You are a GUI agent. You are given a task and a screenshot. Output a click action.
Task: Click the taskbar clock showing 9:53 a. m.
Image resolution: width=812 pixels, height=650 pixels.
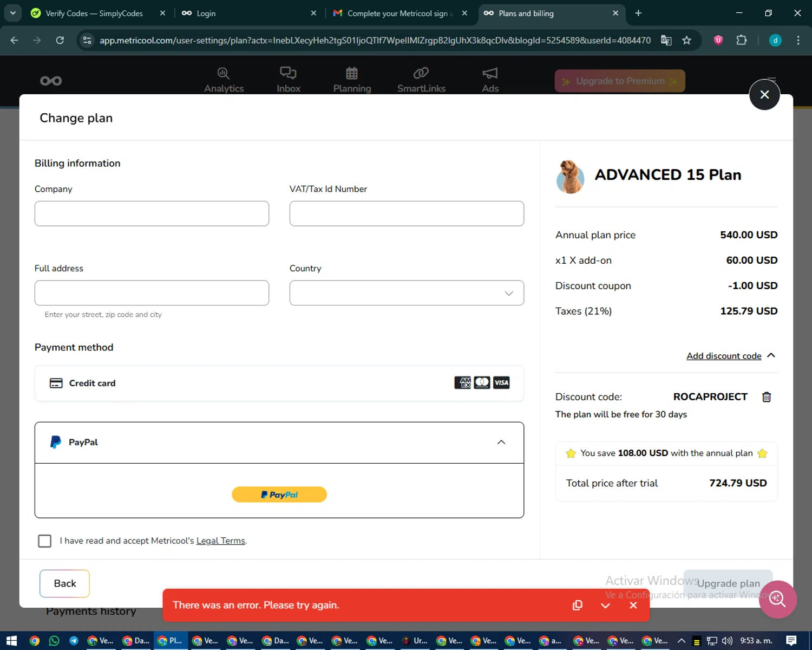pyautogui.click(x=756, y=641)
